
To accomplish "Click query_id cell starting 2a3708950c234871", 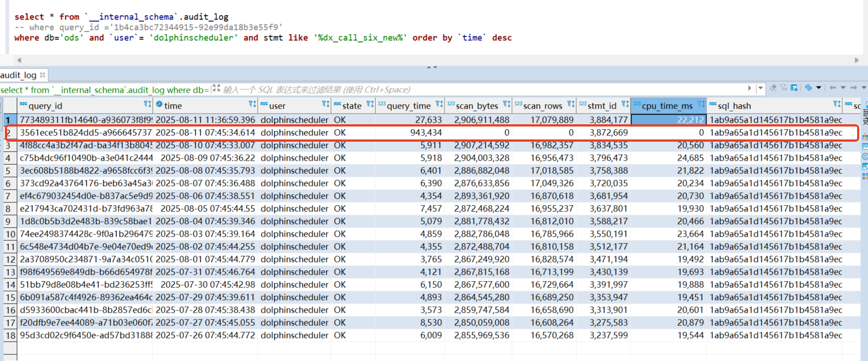I will click(x=86, y=259).
